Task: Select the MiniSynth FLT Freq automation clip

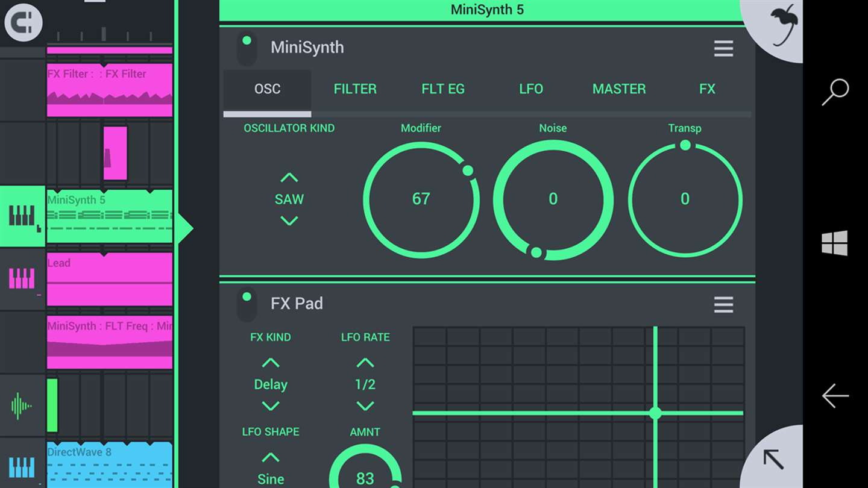Action: click(x=110, y=342)
